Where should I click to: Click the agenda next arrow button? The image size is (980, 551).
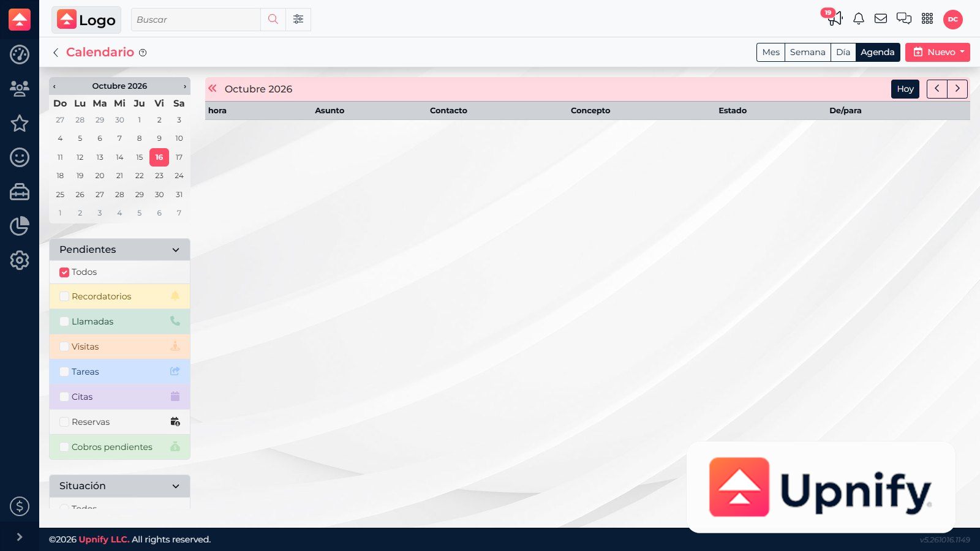point(957,89)
